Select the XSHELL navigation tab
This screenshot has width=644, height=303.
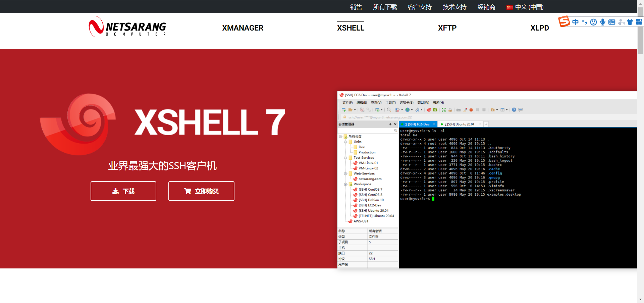(x=351, y=28)
